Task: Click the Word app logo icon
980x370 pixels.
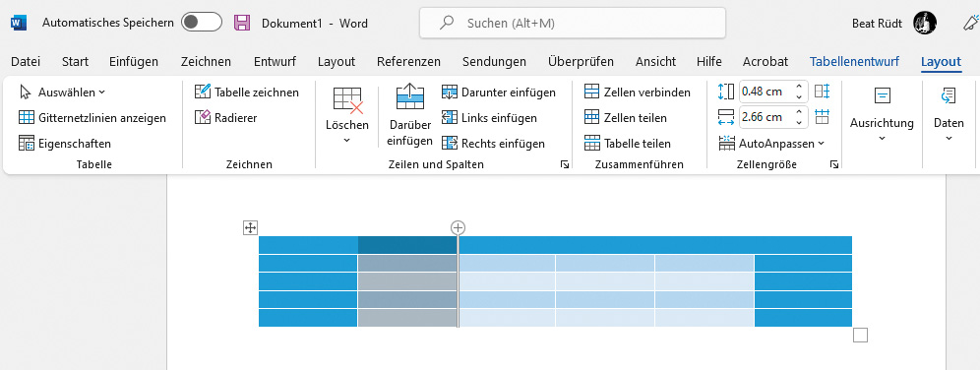Action: 18,24
